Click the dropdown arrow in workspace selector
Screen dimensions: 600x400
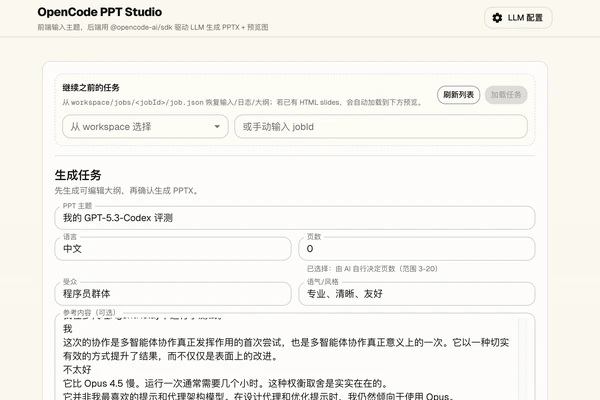pyautogui.click(x=217, y=127)
